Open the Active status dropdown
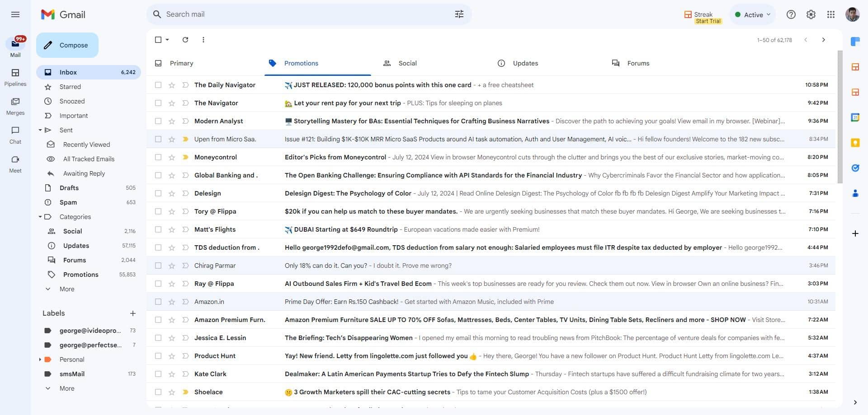Screen dimensions: 868x415 [x=753, y=14]
